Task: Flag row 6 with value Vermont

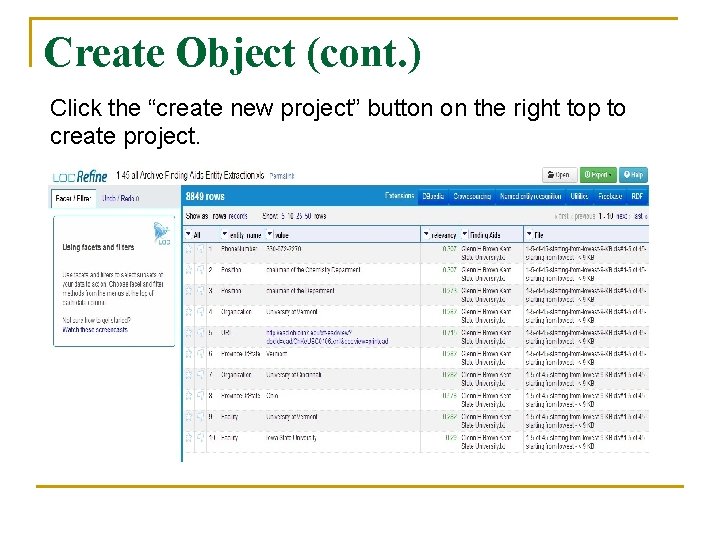Action: [200, 354]
